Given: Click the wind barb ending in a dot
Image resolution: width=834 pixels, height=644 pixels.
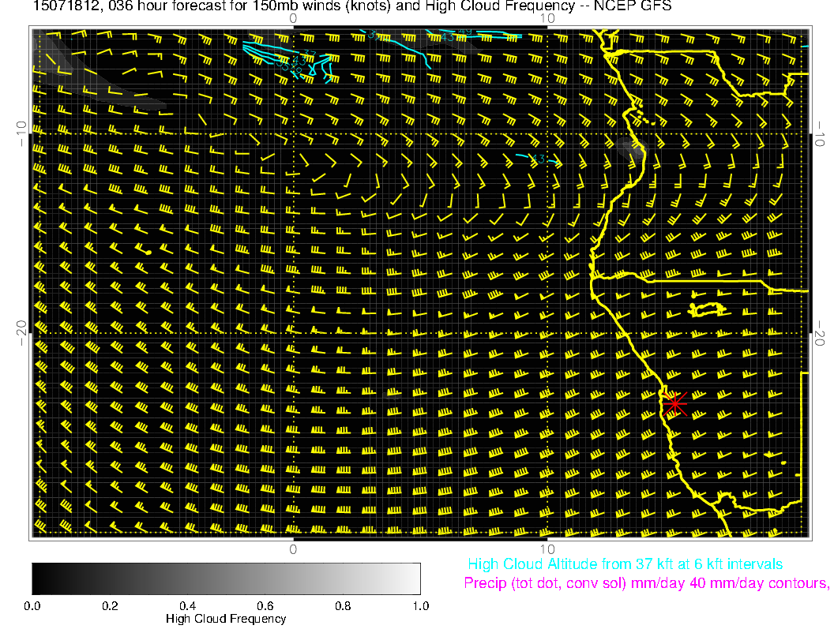Looking at the screenshot, I should coord(142,249).
